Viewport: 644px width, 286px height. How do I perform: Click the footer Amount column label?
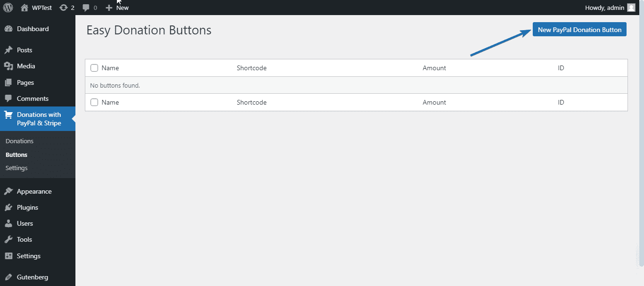(x=434, y=102)
